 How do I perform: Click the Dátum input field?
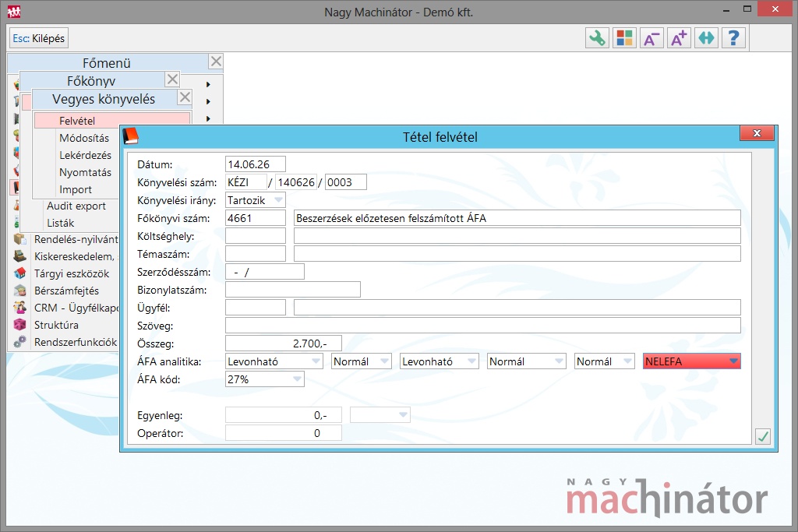[256, 164]
